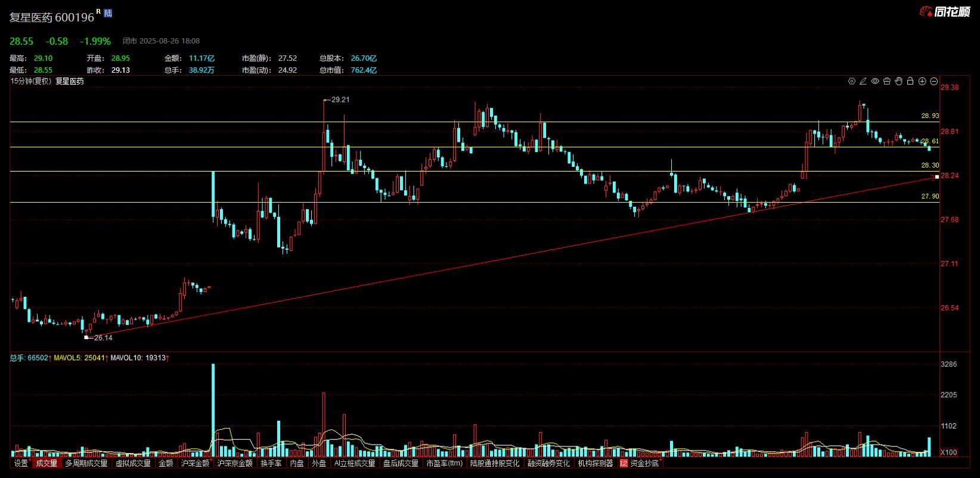
Task: Switch to 盘后成交量 tab
Action: [401, 463]
